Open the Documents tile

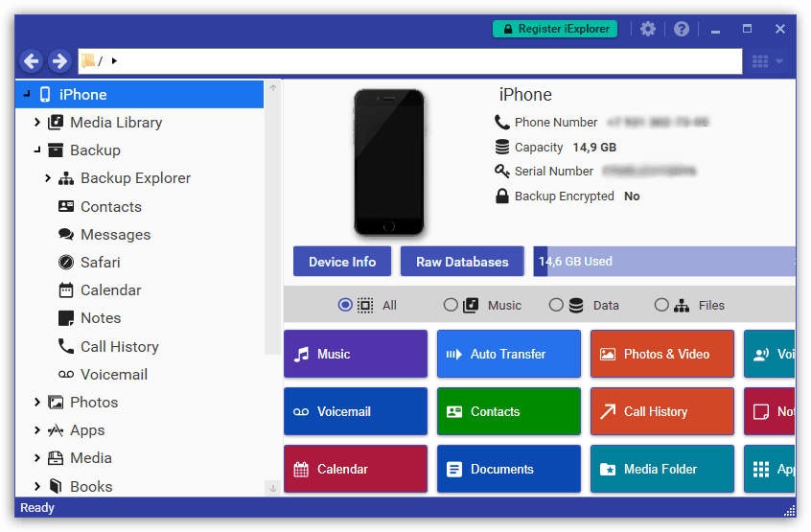[x=508, y=469]
